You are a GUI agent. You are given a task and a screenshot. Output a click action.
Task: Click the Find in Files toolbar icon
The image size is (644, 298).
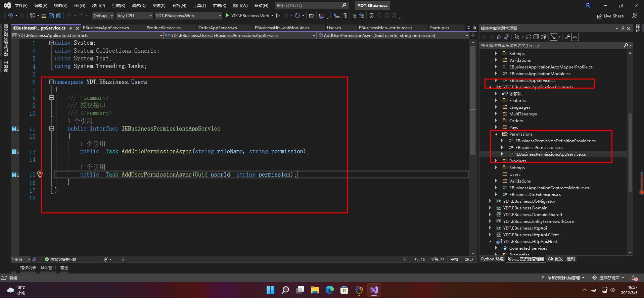(x=312, y=15)
